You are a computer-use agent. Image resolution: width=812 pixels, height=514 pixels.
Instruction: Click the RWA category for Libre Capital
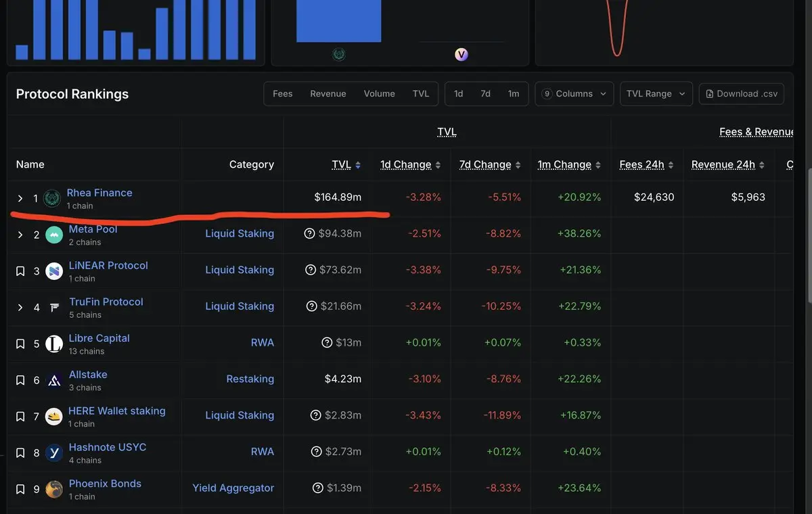point(263,342)
